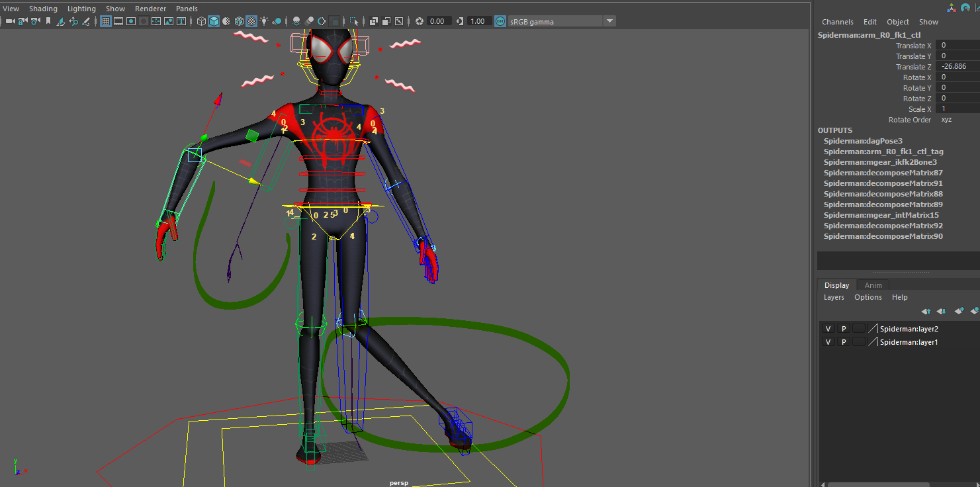Toggle the X-Ray Joints icon
Screen dimensions: 980x487
click(x=399, y=21)
